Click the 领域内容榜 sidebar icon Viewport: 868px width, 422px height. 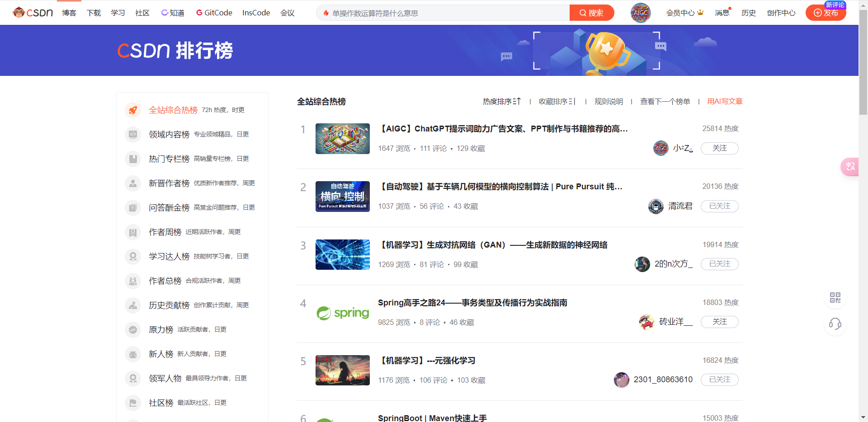(x=133, y=134)
